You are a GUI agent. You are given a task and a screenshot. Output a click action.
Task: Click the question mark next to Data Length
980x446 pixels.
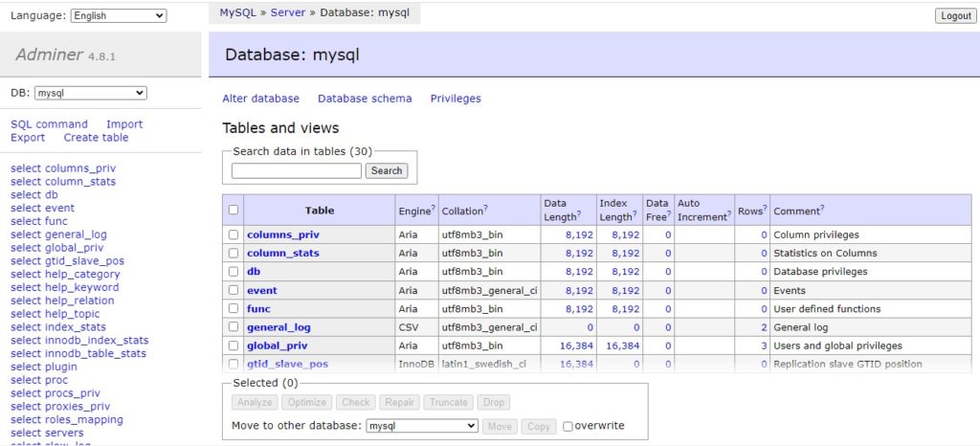pos(579,215)
